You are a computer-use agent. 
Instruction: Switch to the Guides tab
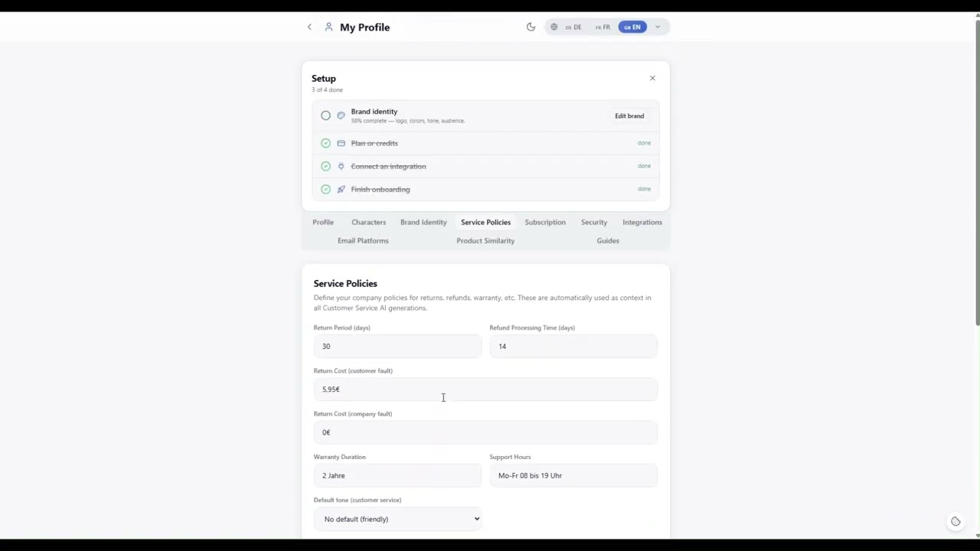[608, 240]
